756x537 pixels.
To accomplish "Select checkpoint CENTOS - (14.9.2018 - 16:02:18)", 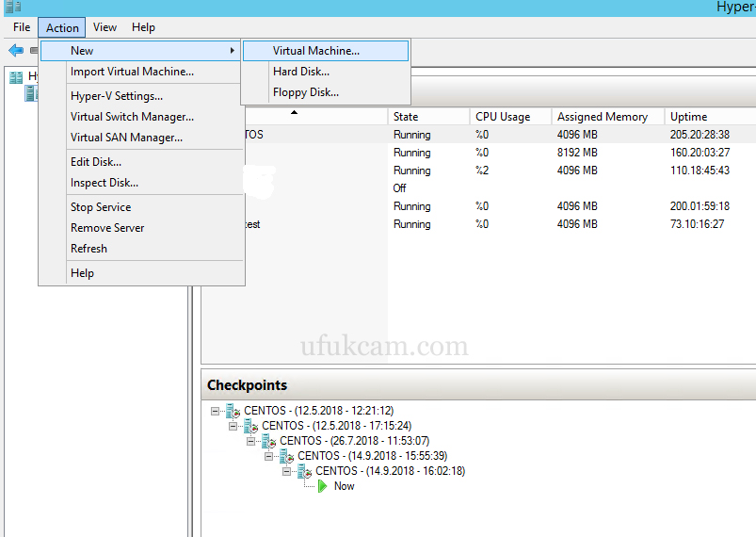I will pos(390,470).
